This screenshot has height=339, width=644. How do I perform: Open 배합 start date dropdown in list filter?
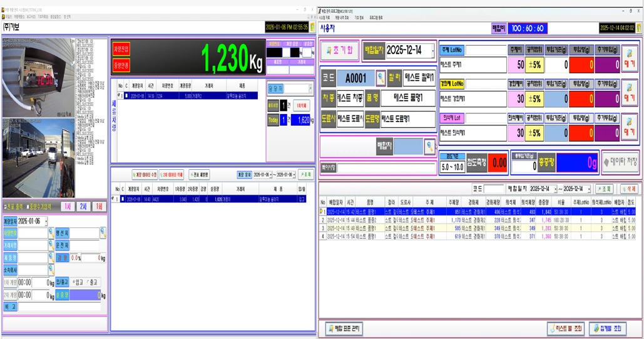click(x=556, y=189)
